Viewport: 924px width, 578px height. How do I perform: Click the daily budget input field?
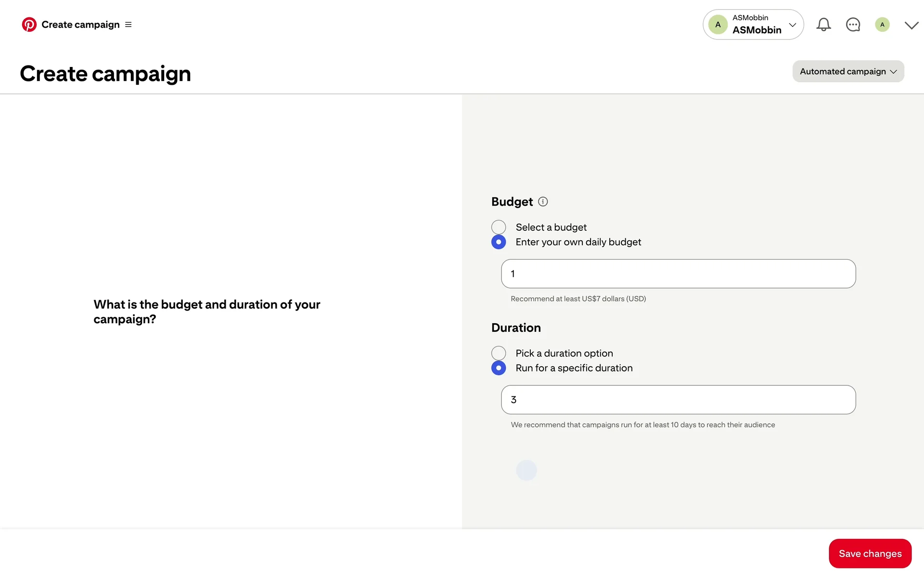(x=678, y=274)
